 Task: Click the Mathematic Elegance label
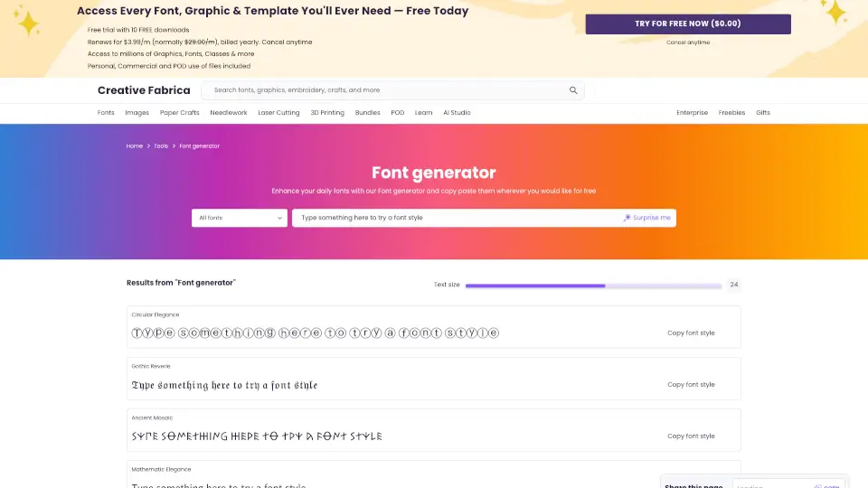click(161, 469)
